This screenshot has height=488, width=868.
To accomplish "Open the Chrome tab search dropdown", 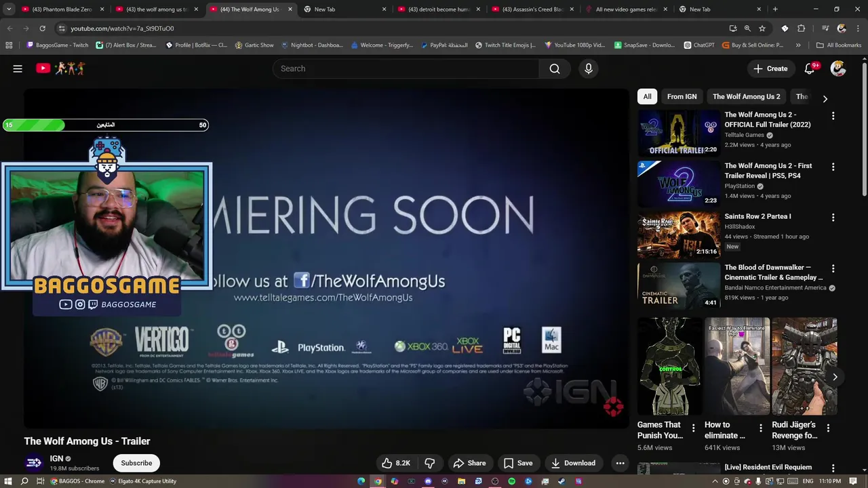I will (9, 9).
